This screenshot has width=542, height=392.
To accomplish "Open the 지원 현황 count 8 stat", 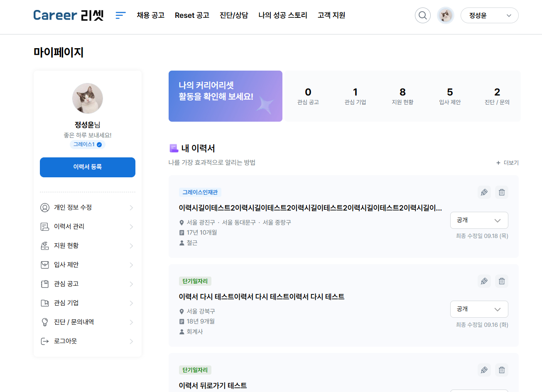I will click(x=403, y=96).
